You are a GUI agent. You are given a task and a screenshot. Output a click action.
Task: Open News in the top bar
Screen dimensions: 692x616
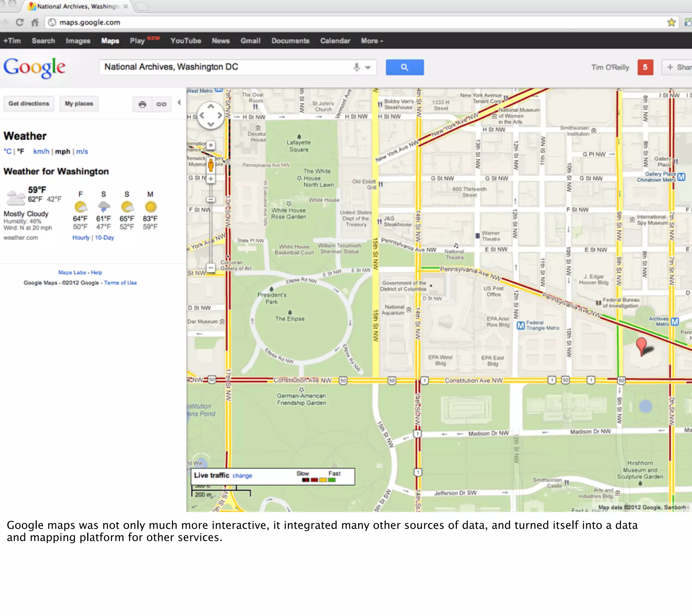click(x=220, y=41)
